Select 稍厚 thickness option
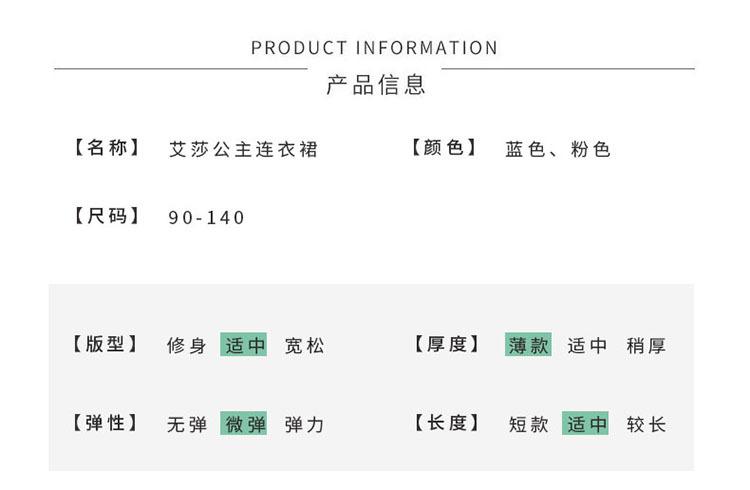Screen dimensions: 750x490 coord(646,345)
